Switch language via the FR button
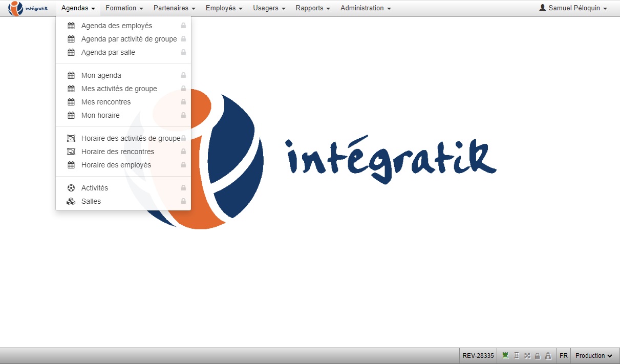Image resolution: width=620 pixels, height=364 pixels. [563, 356]
